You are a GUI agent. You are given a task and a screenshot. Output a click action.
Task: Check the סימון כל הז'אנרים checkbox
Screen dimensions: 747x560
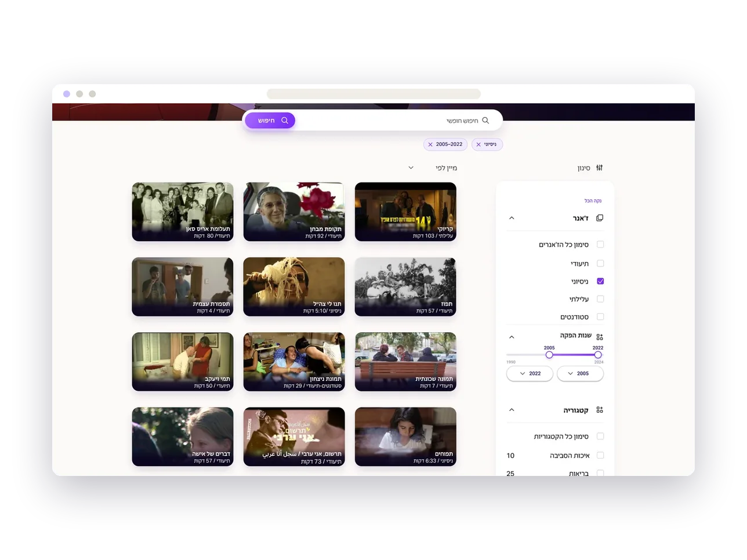tap(600, 245)
